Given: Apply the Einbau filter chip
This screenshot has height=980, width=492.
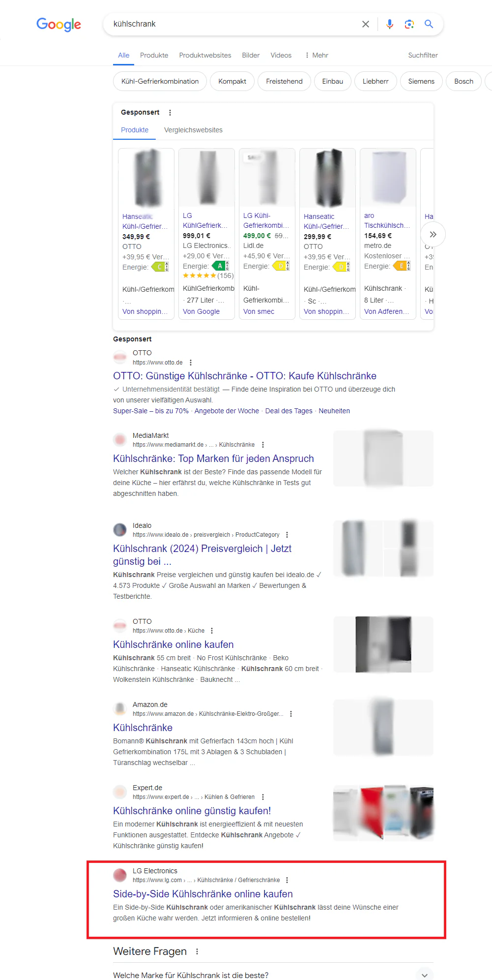Looking at the screenshot, I should tap(333, 81).
